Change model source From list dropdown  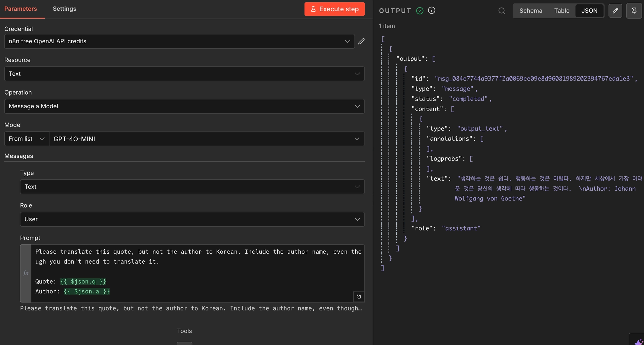[27, 139]
